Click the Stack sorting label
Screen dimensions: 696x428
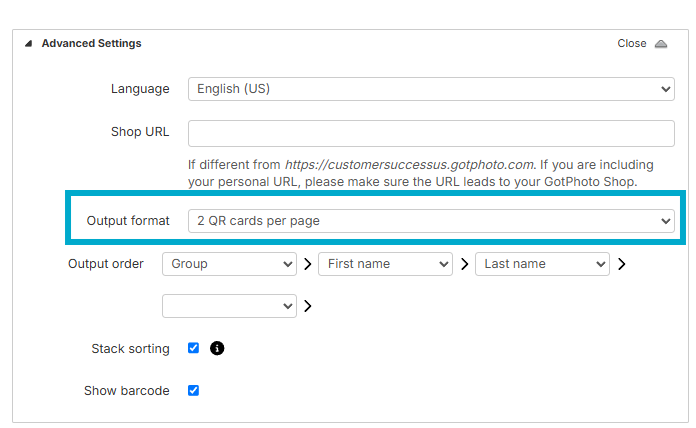click(x=130, y=349)
